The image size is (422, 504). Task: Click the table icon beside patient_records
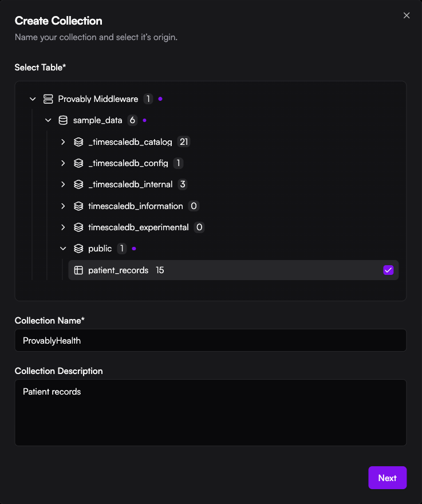pos(78,270)
